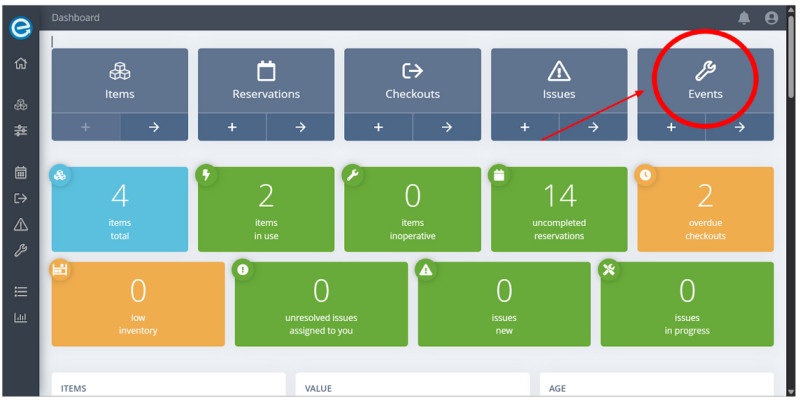
Task: Add a new issue with the plus button
Action: [525, 127]
